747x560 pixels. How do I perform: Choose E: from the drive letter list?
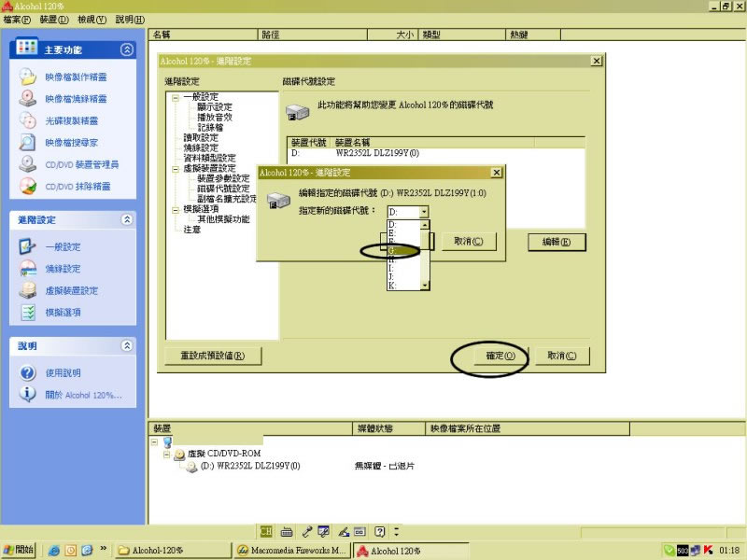[x=403, y=232]
